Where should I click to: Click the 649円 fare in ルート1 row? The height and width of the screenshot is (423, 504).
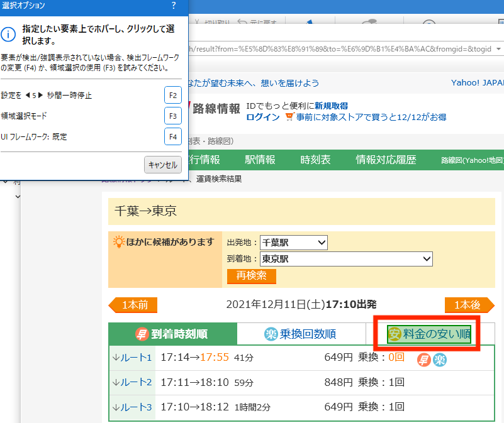339,357
